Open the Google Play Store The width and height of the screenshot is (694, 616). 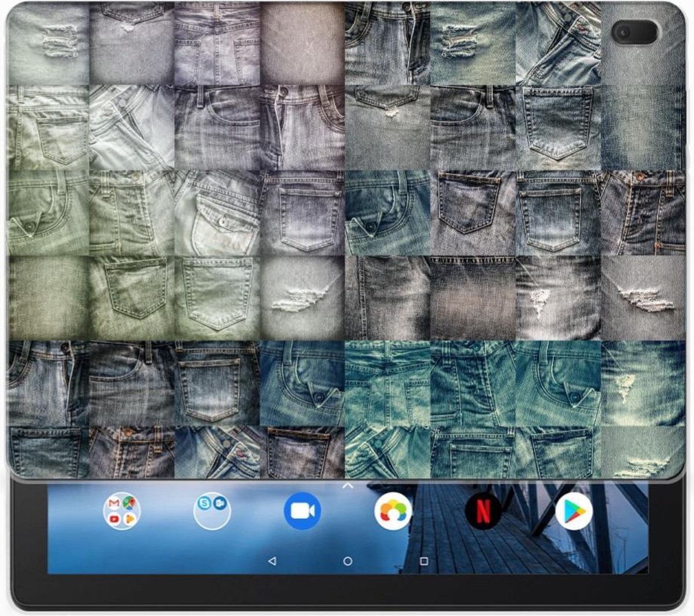point(574,511)
